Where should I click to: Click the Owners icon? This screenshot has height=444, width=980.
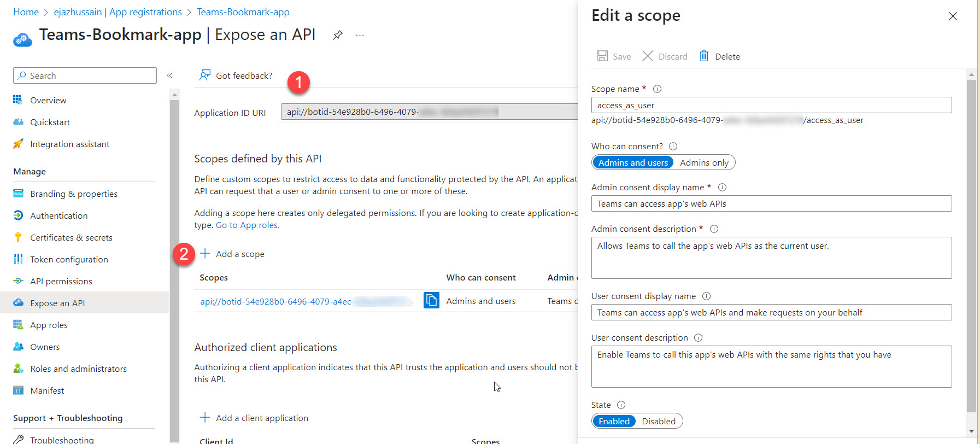(18, 346)
